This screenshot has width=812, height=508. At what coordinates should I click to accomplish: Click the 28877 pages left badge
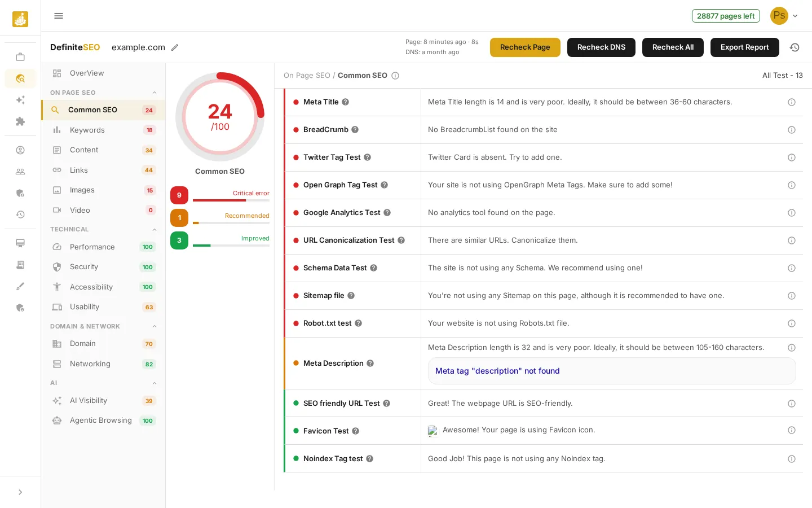pyautogui.click(x=726, y=16)
